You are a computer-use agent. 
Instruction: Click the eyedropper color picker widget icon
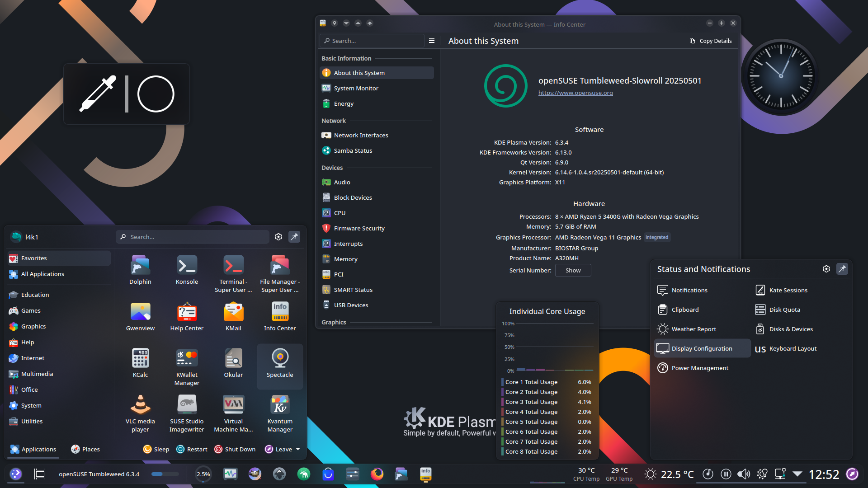point(98,94)
